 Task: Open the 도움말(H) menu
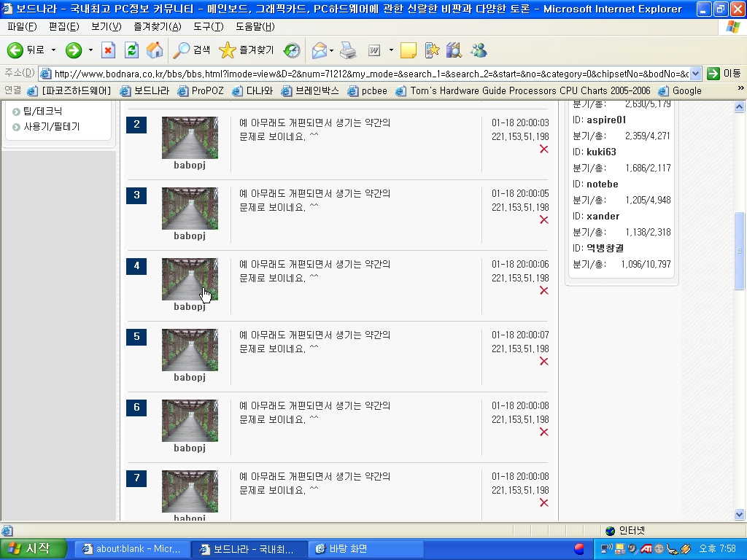255,27
